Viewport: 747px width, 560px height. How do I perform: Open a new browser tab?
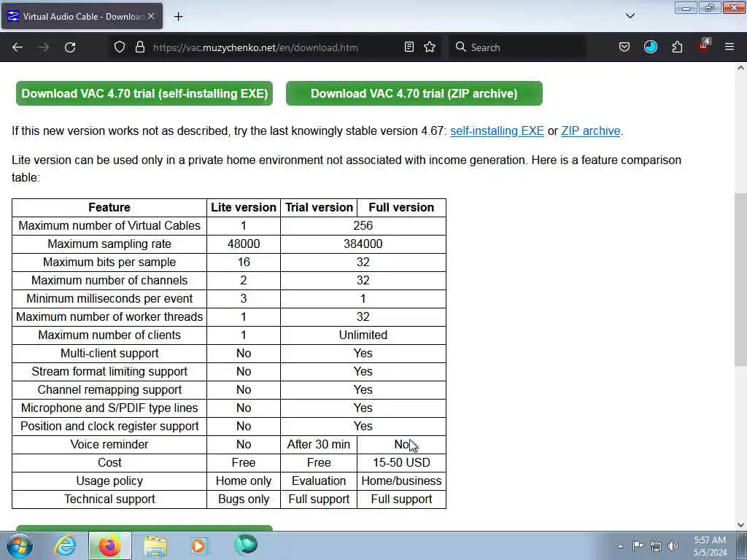coord(178,17)
